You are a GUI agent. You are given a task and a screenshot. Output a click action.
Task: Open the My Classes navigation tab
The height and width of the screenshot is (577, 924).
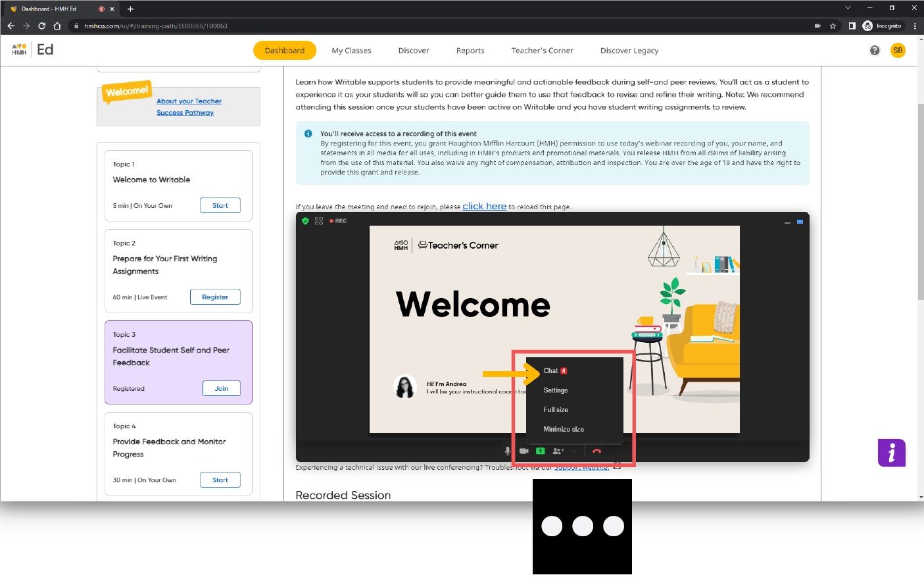pos(351,51)
